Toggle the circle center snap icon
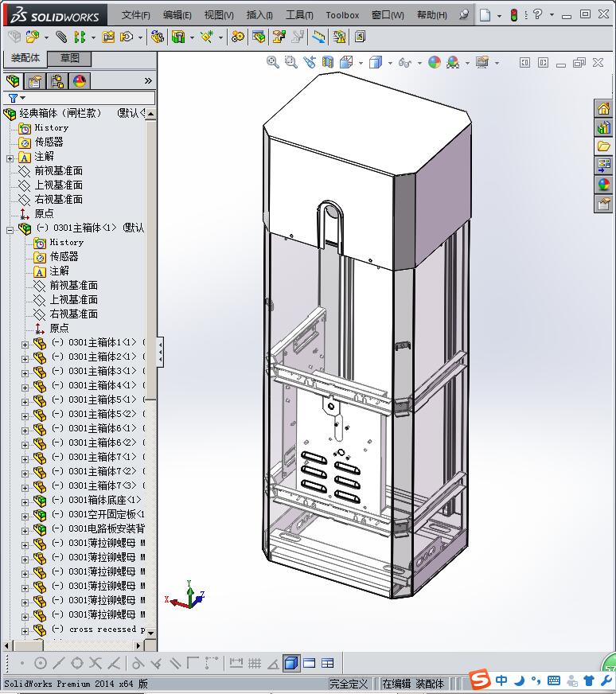 (x=41, y=663)
